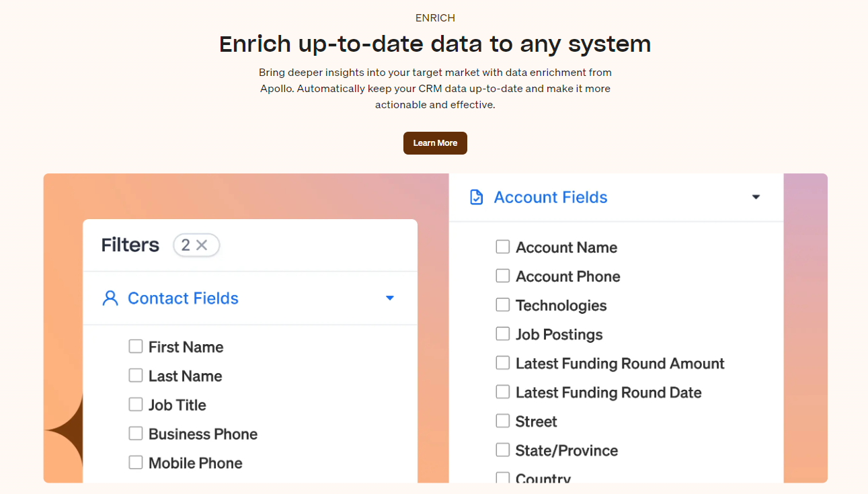Check the Mobile Phone checkbox

click(x=136, y=462)
